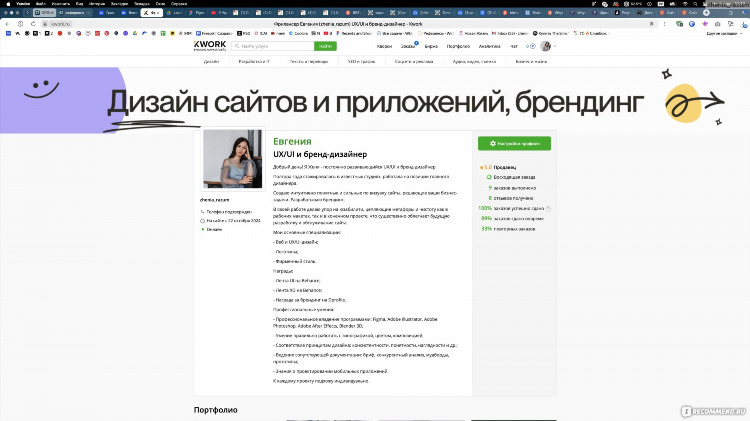The width and height of the screenshot is (750, 421).
Task: Open the Разработка и IT category
Action: 254,61
